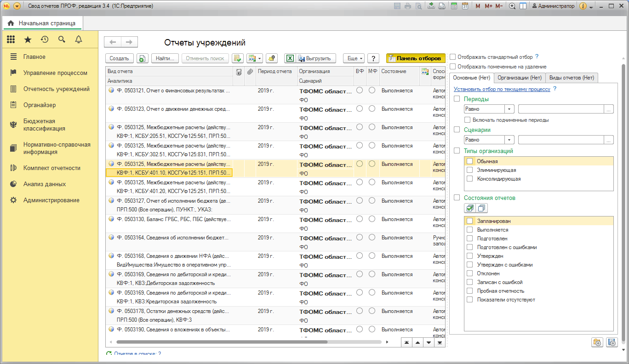
Task: Open the calculator icon in title bar
Action: tap(454, 6)
